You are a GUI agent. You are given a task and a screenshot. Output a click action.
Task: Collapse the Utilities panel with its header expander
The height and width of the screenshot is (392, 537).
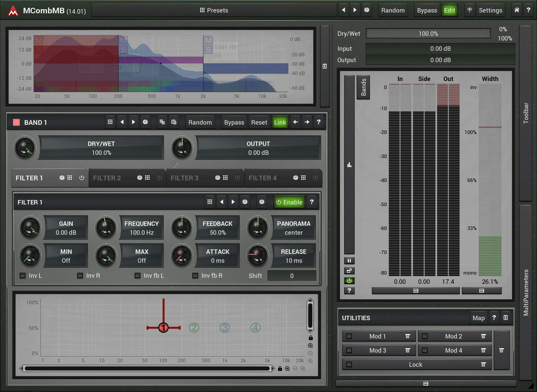tap(506, 318)
